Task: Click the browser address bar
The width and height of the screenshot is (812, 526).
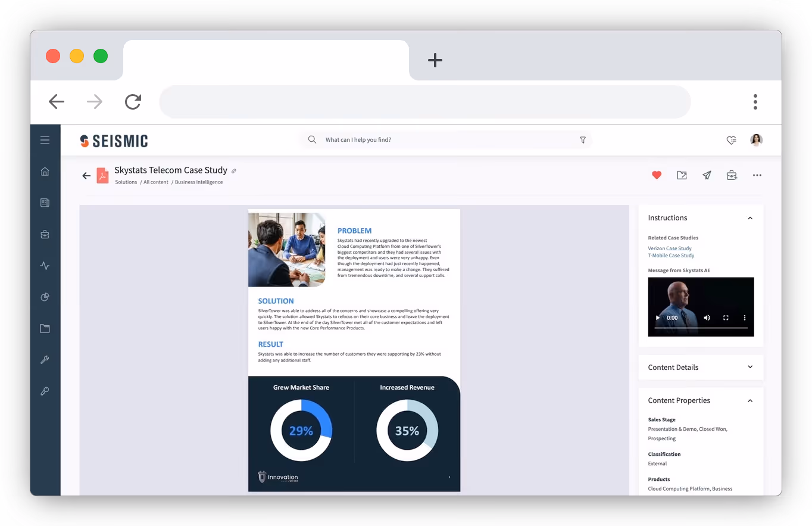Action: pyautogui.click(x=425, y=102)
